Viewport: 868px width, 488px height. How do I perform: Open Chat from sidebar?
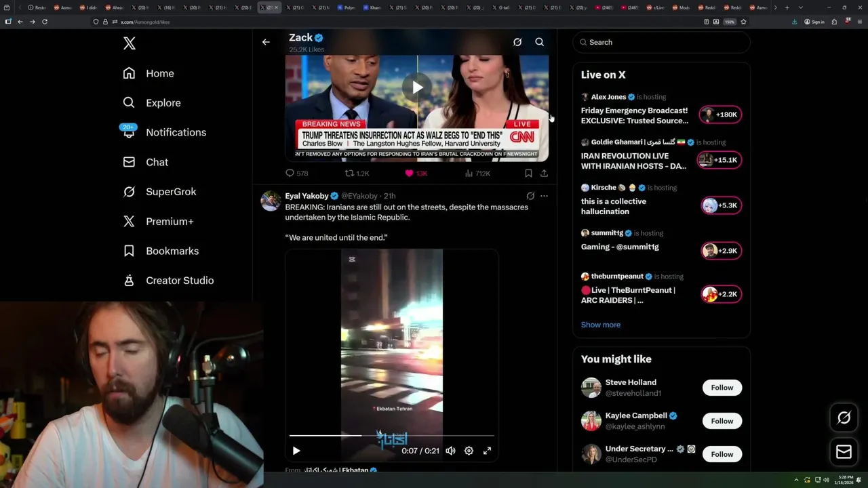[146, 162]
